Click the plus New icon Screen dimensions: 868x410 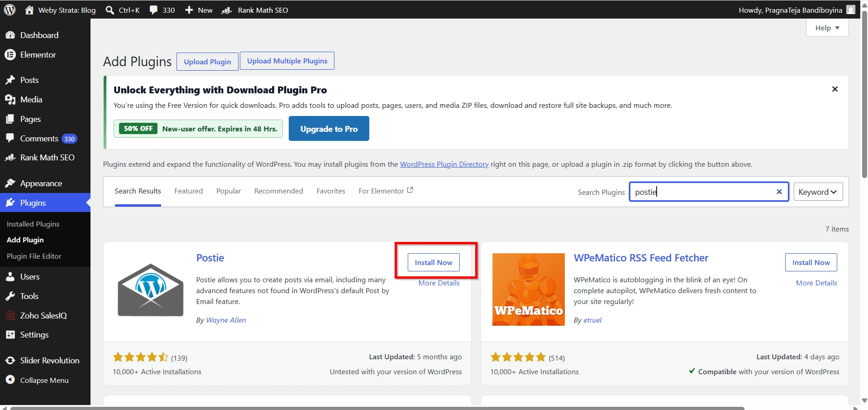pos(189,10)
